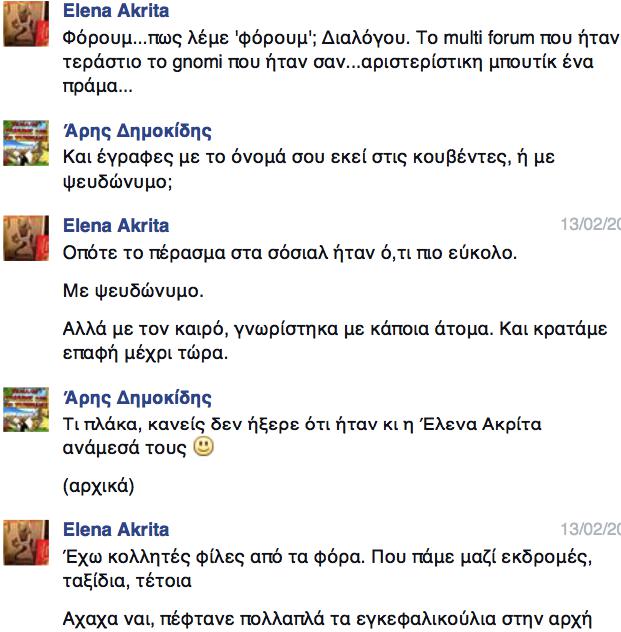Click the 13/02 timestamp beside 'Έχω κολλητές φίλες'

591,529
